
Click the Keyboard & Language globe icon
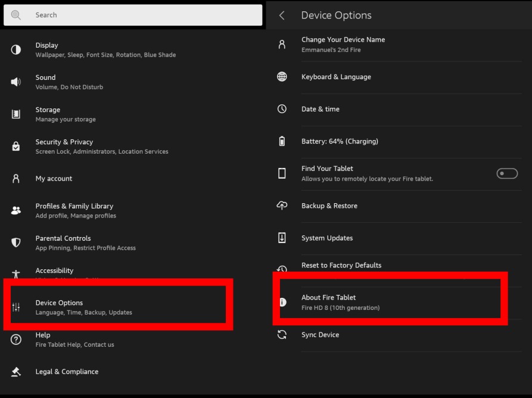pyautogui.click(x=282, y=77)
